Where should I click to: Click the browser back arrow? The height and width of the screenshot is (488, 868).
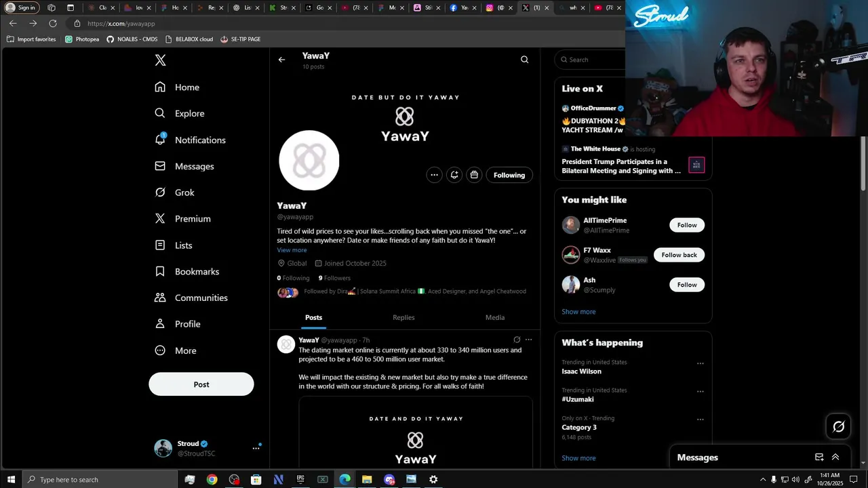[x=13, y=23]
